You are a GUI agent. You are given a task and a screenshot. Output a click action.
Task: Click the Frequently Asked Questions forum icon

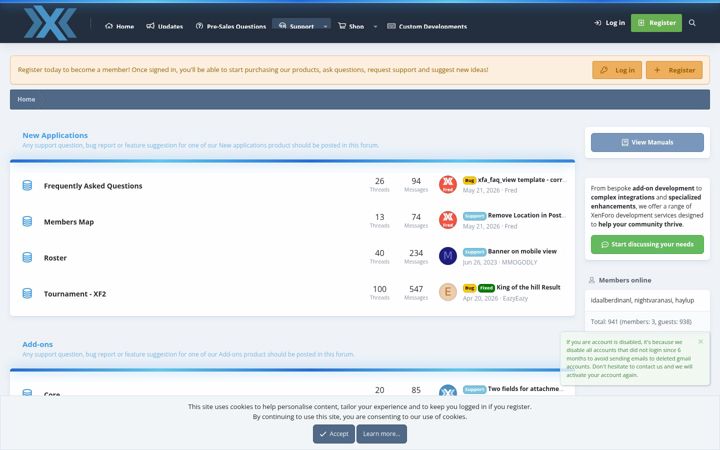click(27, 186)
